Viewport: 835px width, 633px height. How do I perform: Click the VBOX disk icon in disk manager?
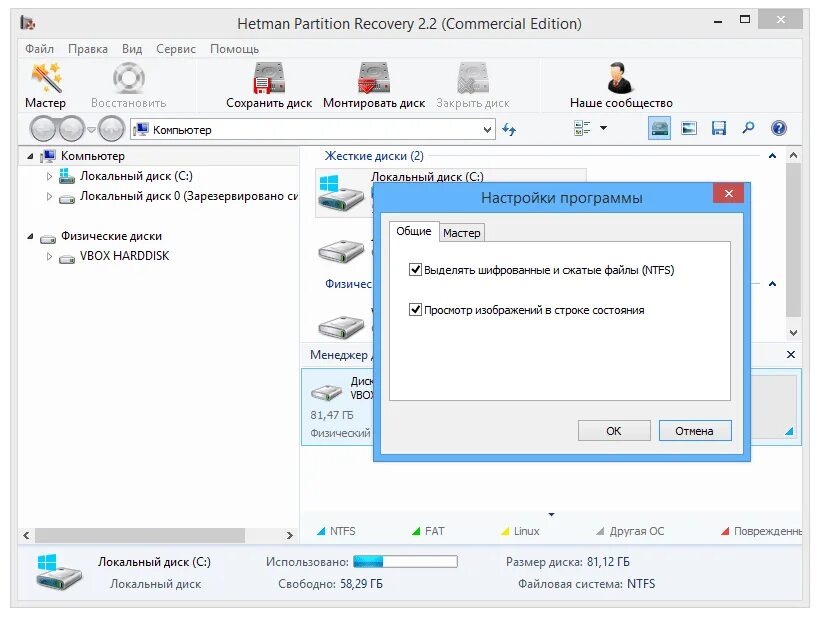pos(326,392)
